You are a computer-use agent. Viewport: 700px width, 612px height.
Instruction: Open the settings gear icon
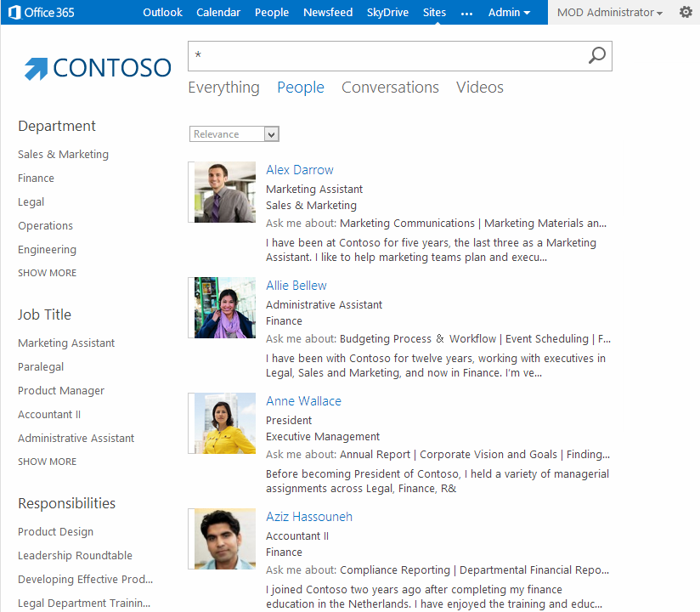click(686, 12)
